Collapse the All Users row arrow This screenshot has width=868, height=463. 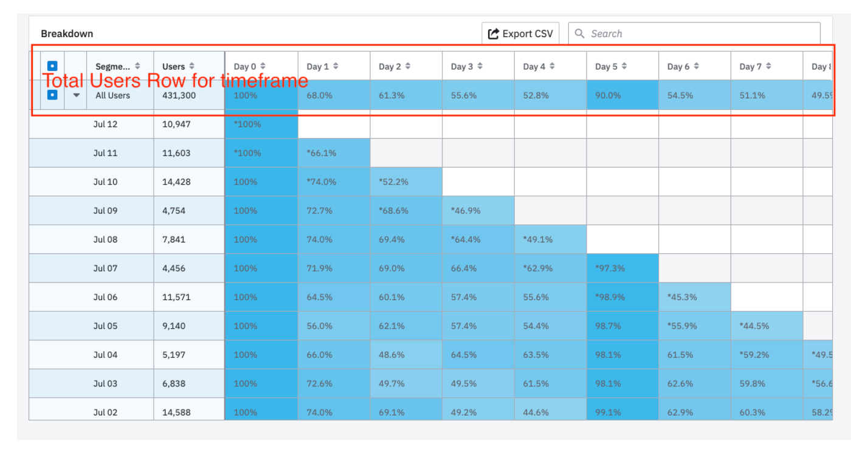[x=77, y=95]
